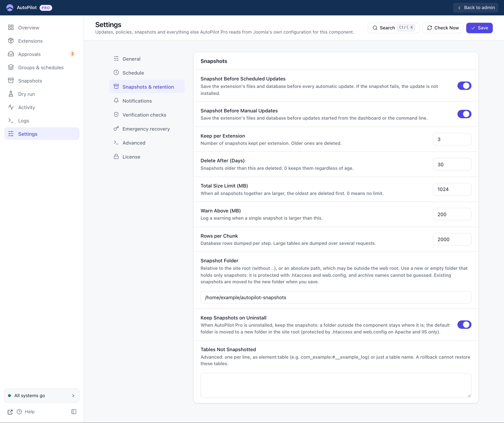The height and width of the screenshot is (423, 504).
Task: Select Snapshots & retention section
Action: 147,87
